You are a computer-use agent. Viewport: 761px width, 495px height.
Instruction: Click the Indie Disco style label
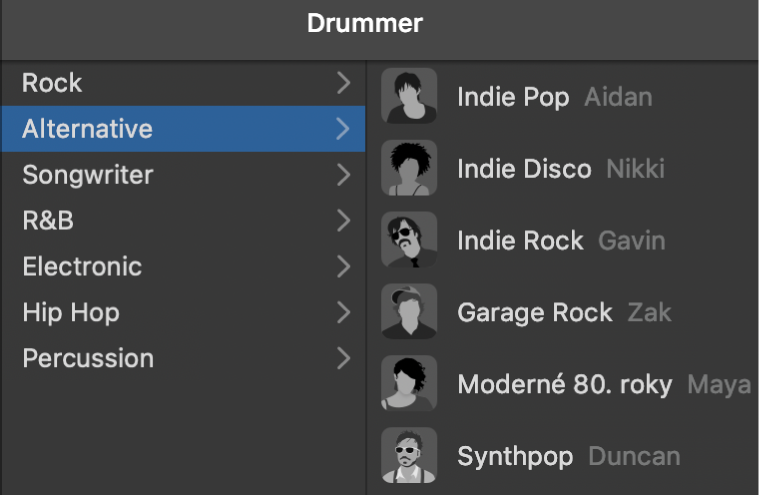pyautogui.click(x=524, y=169)
